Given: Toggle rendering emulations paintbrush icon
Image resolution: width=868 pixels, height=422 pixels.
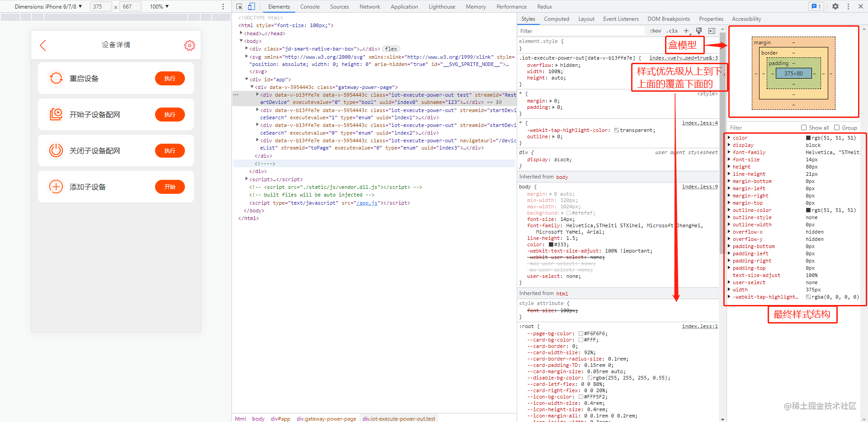Looking at the screenshot, I should 699,31.
